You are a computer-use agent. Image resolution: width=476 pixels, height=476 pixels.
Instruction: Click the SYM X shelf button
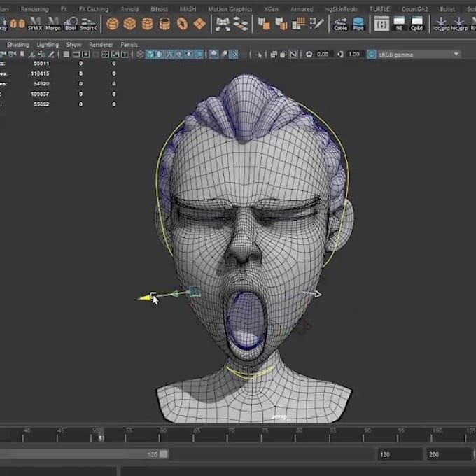pyautogui.click(x=35, y=24)
